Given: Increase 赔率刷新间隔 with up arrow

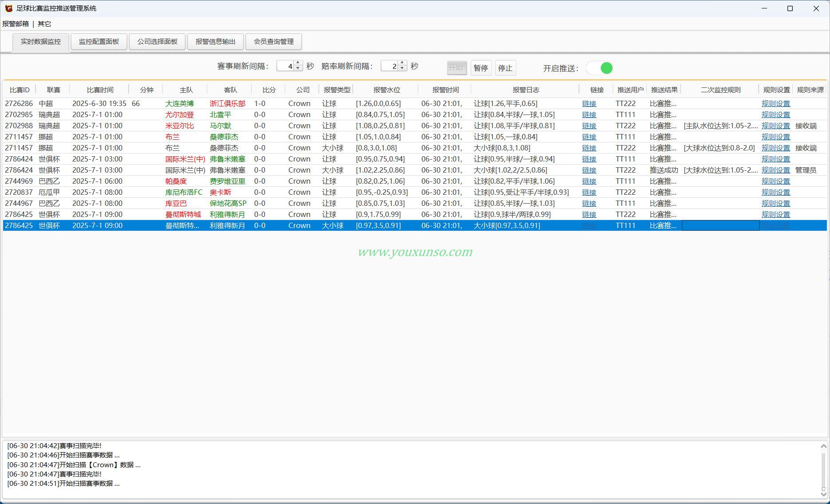Looking at the screenshot, I should [x=402, y=63].
